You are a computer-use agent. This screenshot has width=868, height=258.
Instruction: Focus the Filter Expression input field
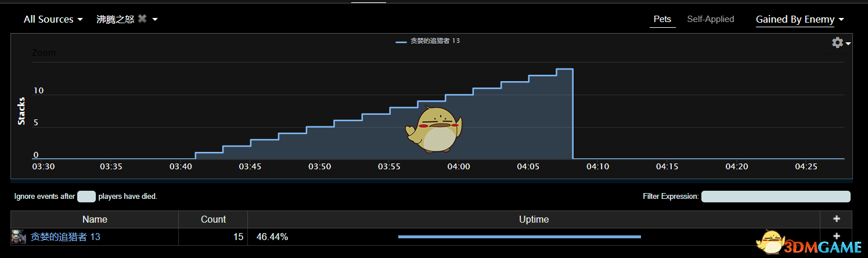[776, 197]
